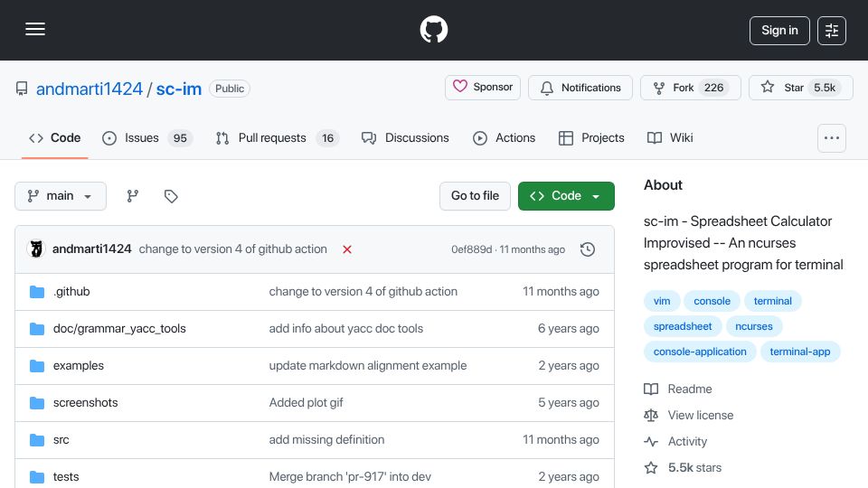Open 'update markdown alignment example' commit
Image resolution: width=868 pixels, height=488 pixels.
pyautogui.click(x=368, y=366)
